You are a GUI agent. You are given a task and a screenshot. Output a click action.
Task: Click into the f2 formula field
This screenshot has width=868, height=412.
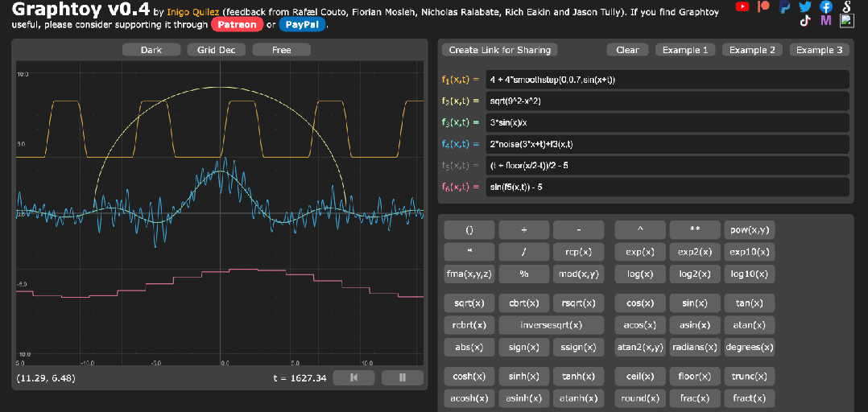tap(667, 101)
